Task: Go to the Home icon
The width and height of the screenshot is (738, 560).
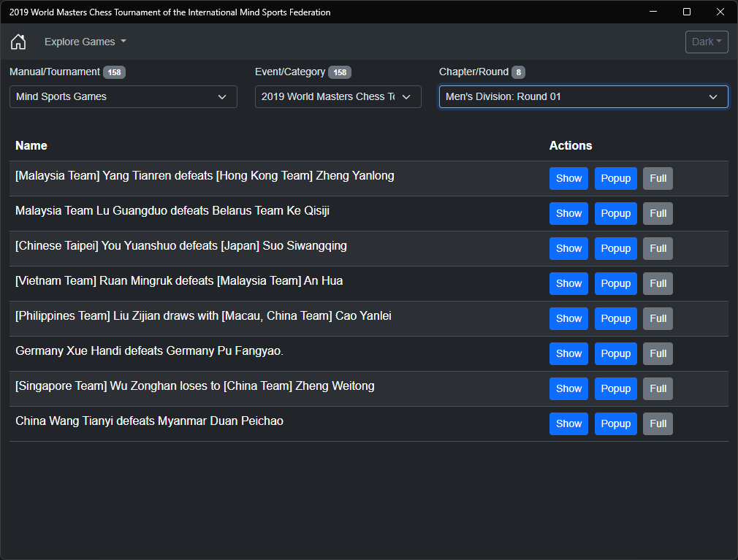Action: (x=18, y=42)
